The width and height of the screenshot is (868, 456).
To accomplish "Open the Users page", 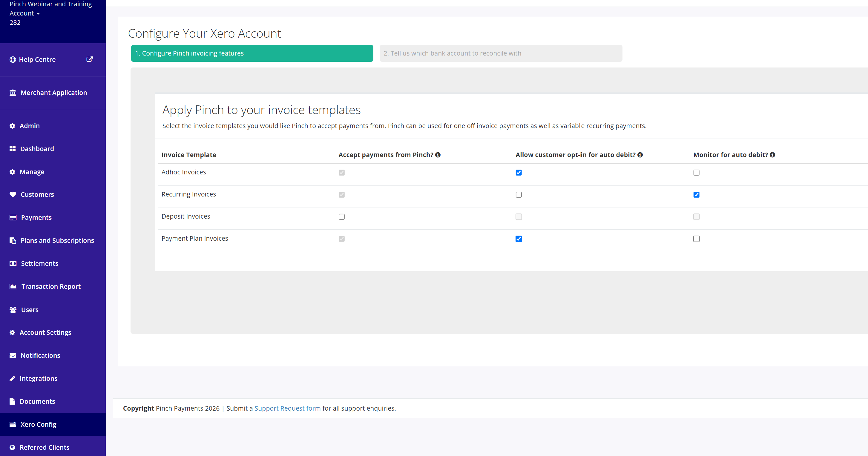I will (53, 310).
